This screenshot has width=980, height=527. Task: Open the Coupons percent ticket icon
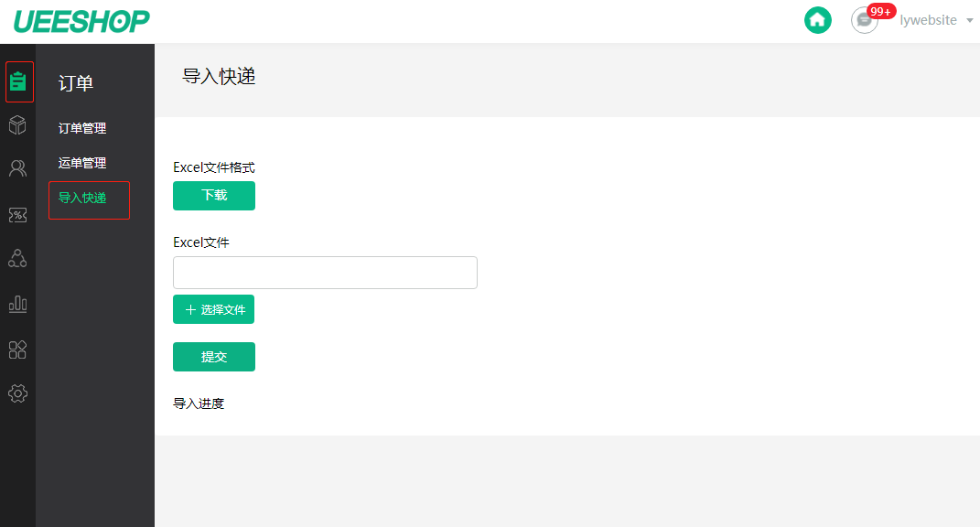(x=17, y=215)
